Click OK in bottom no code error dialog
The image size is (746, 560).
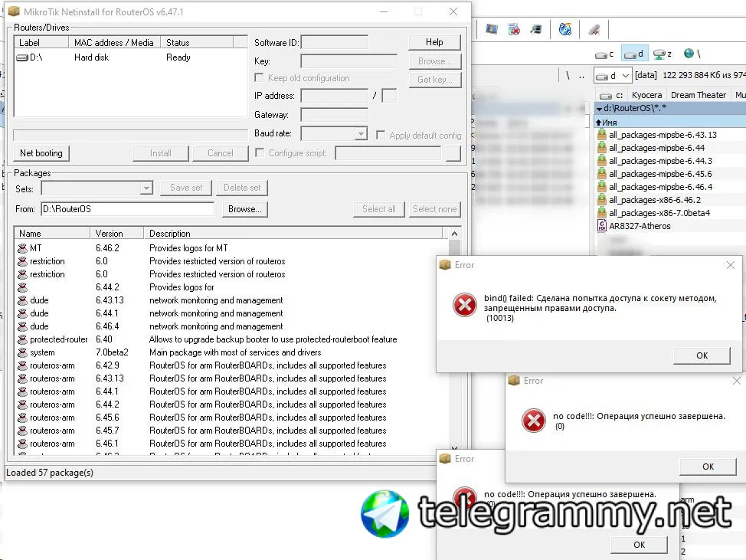tap(639, 545)
